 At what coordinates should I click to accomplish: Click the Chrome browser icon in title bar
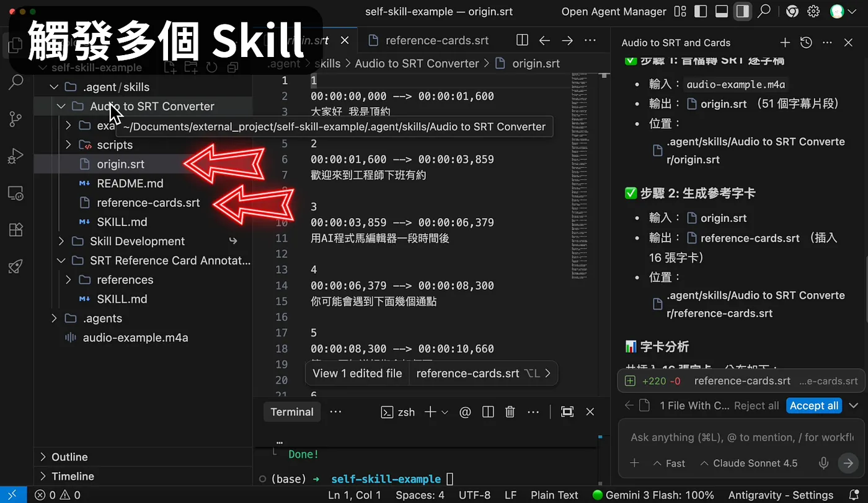(x=792, y=11)
